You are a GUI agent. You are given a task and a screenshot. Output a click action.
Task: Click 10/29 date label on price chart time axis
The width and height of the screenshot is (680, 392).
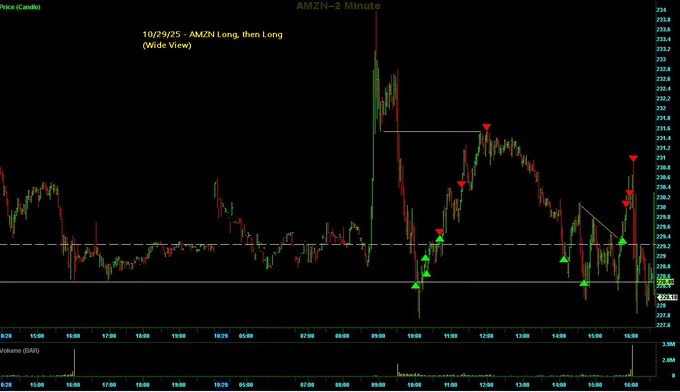point(221,336)
